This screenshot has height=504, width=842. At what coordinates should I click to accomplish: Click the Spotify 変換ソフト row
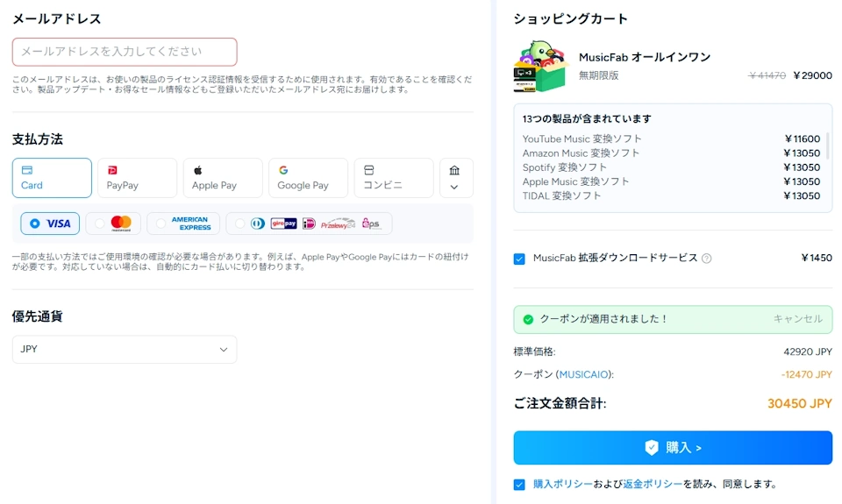671,167
